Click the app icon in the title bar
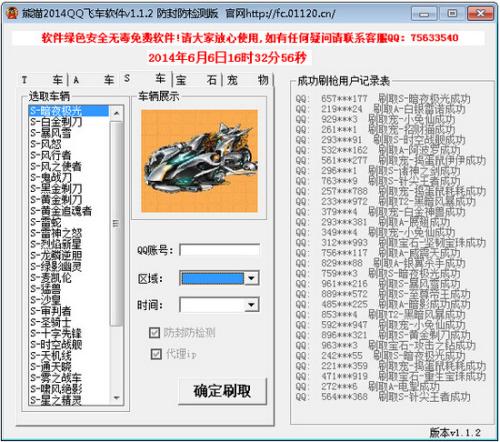The width and height of the screenshot is (500, 442). click(x=12, y=13)
